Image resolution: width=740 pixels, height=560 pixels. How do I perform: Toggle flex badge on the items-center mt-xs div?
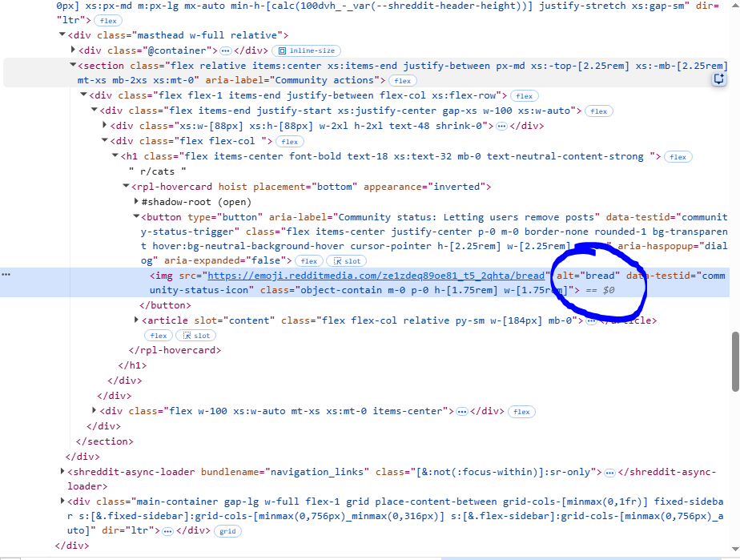(x=521, y=412)
